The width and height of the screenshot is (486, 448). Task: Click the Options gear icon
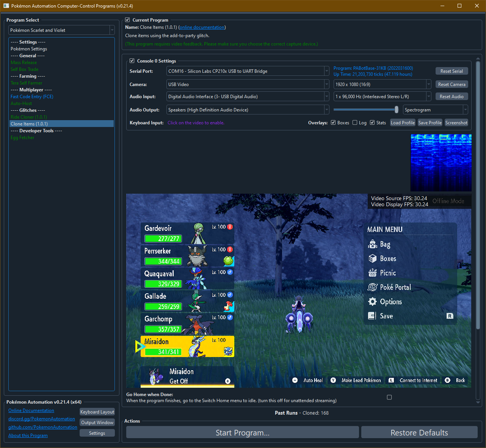tap(373, 302)
